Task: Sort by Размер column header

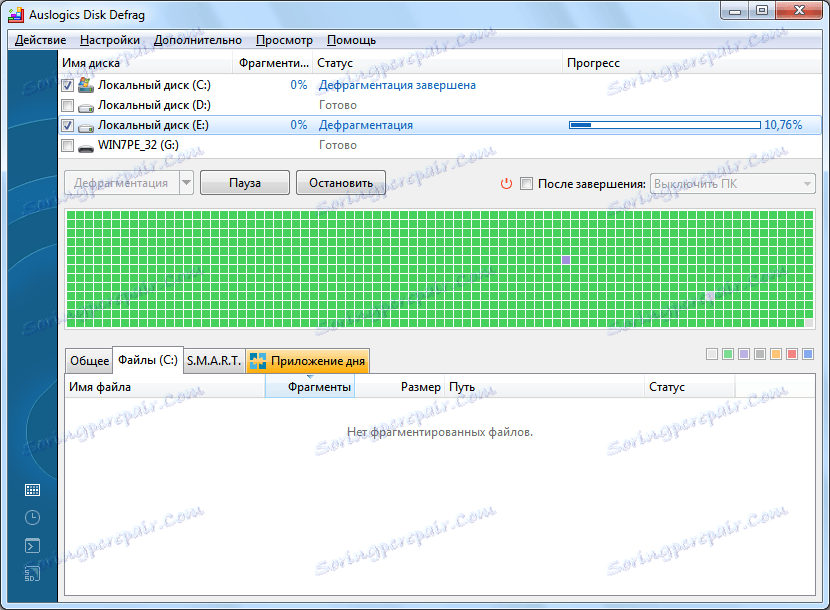Action: pyautogui.click(x=400, y=387)
